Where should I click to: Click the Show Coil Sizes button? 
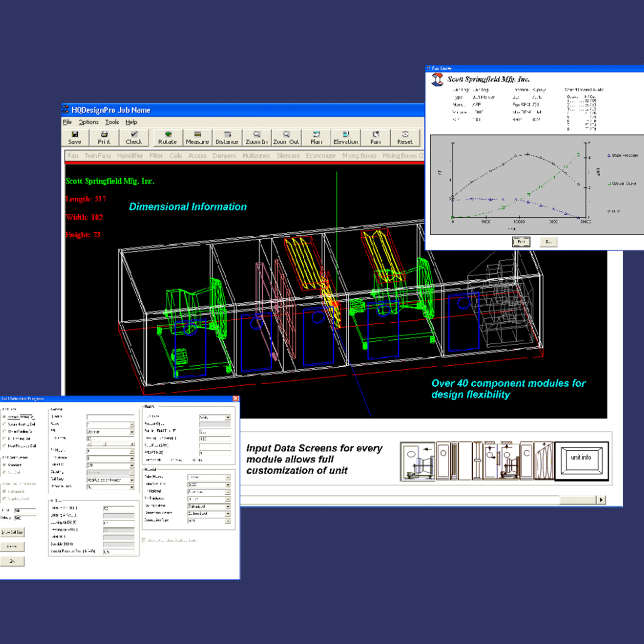pos(12,532)
